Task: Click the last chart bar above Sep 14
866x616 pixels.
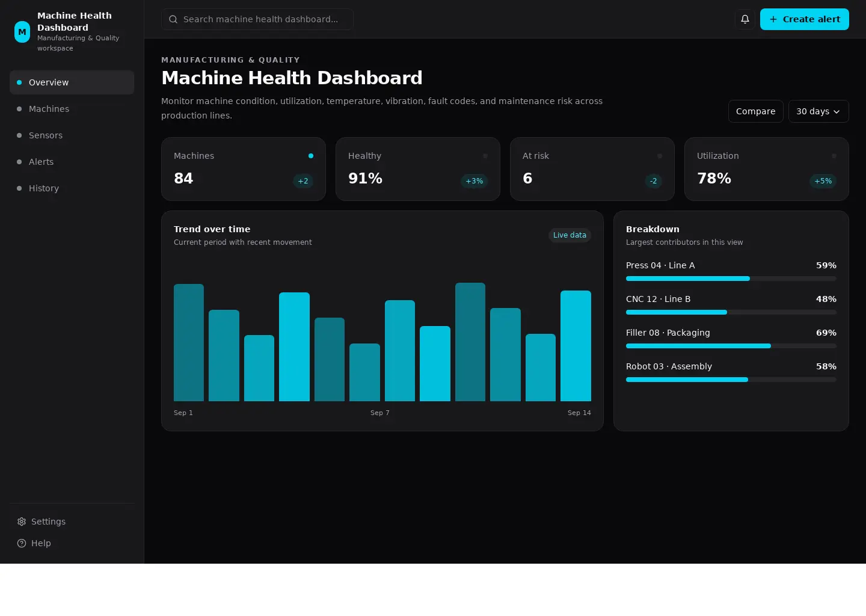Action: click(x=576, y=346)
